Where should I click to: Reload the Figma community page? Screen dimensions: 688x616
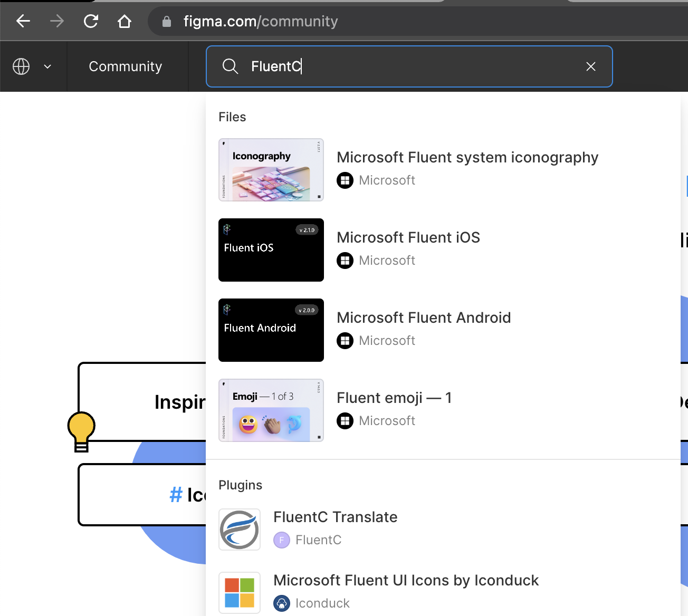pos(91,21)
